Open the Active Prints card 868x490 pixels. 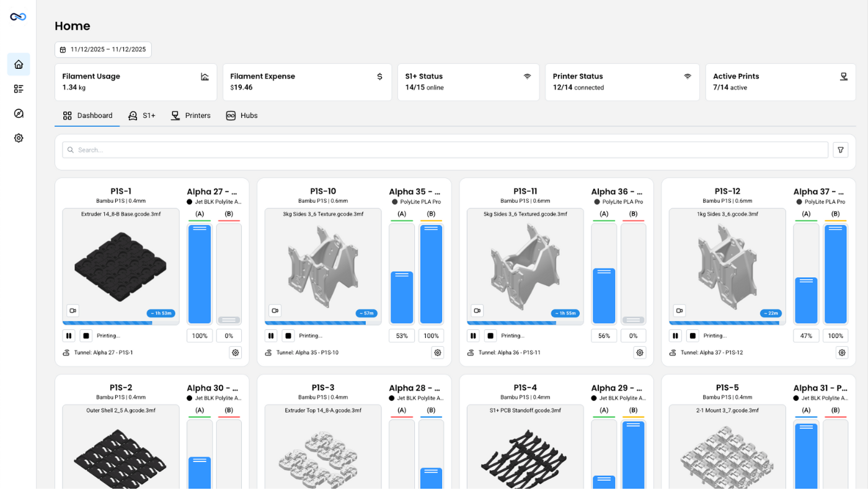(780, 82)
